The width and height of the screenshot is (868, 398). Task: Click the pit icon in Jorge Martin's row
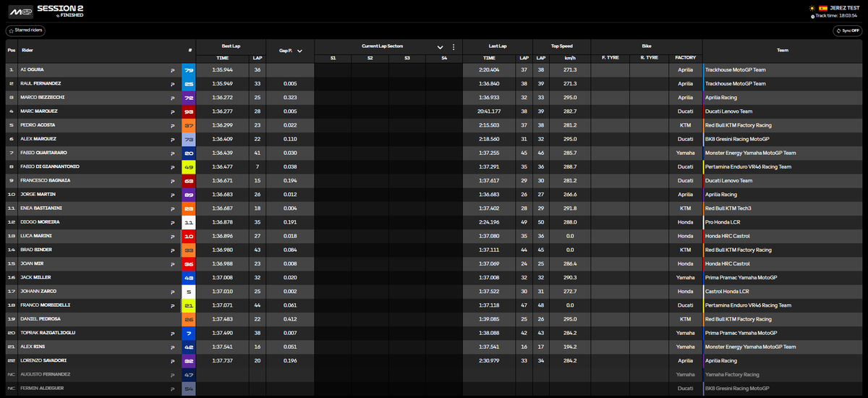172,195
